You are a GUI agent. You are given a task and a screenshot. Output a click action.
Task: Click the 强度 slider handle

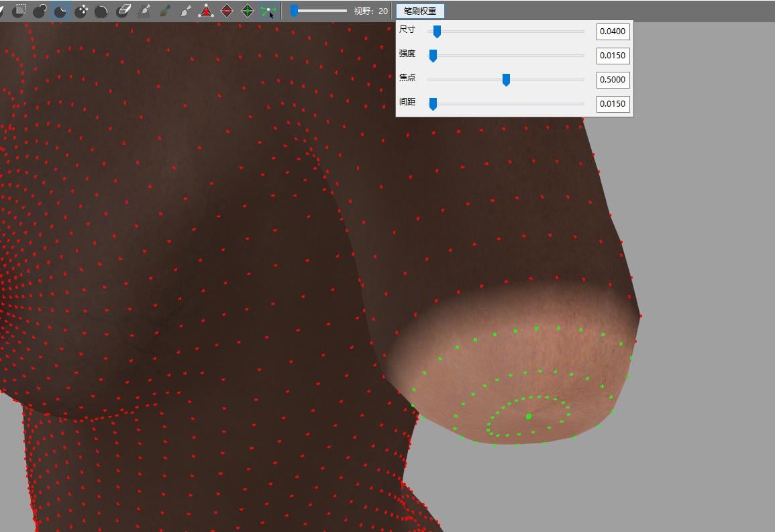point(433,56)
